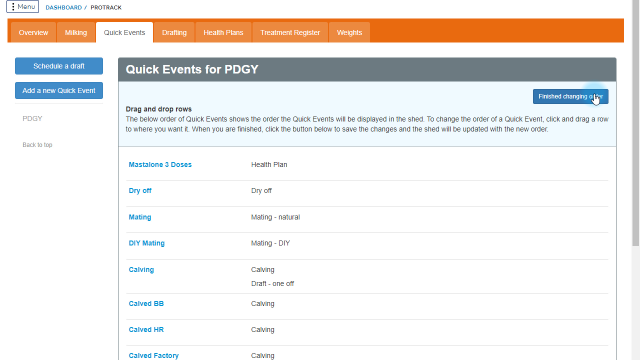Open the Calved HR quick event
The height and width of the screenshot is (360, 640).
pyautogui.click(x=146, y=330)
